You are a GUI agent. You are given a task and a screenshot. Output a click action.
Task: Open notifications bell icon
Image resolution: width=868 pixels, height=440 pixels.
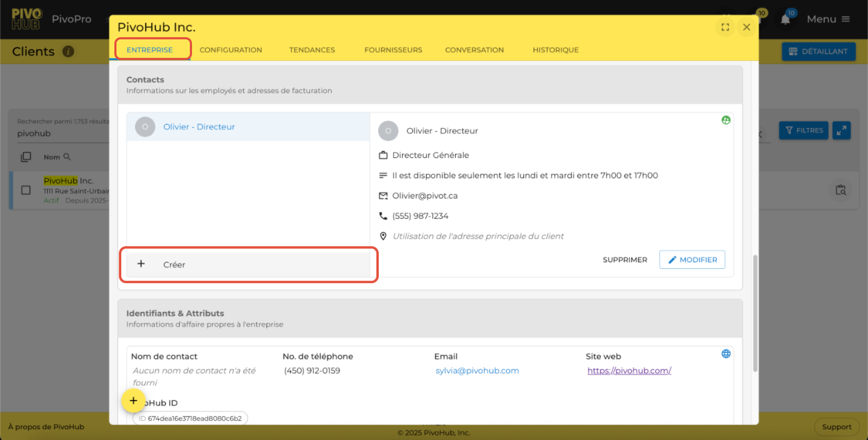[786, 19]
